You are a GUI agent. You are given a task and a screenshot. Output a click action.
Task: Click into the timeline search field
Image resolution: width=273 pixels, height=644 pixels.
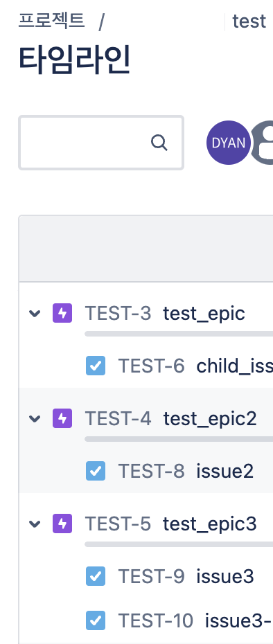click(101, 143)
